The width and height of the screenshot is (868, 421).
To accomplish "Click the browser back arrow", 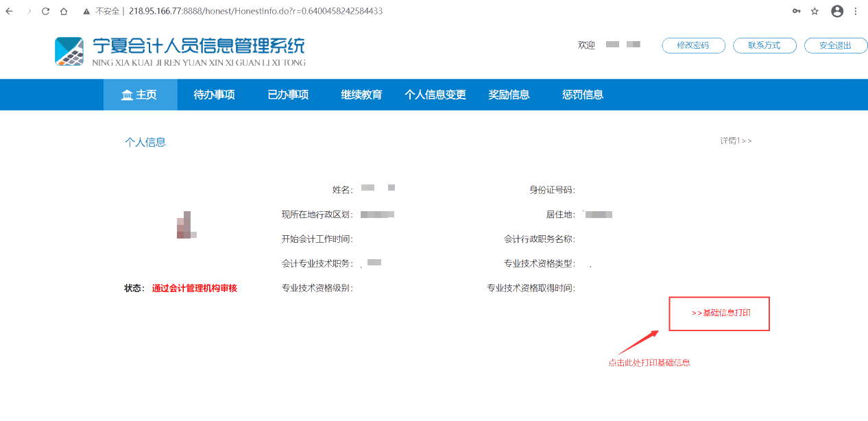I will pyautogui.click(x=8, y=10).
